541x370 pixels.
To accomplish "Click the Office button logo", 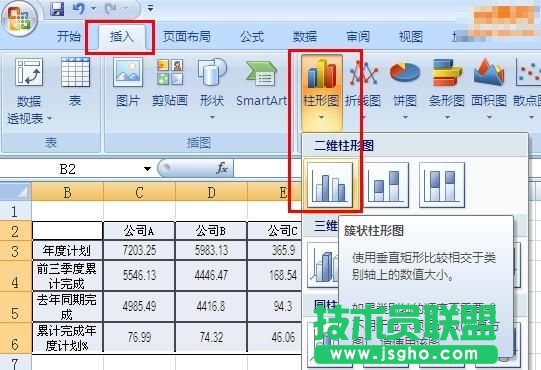I will 19,18.
